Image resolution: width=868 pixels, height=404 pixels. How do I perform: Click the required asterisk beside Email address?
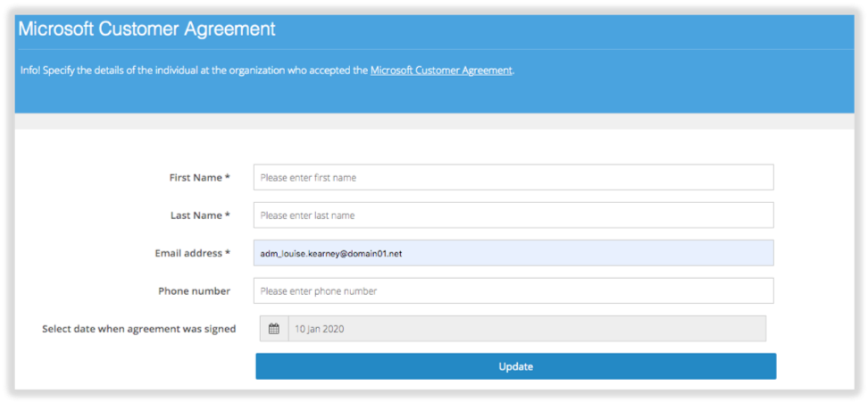pos(228,253)
